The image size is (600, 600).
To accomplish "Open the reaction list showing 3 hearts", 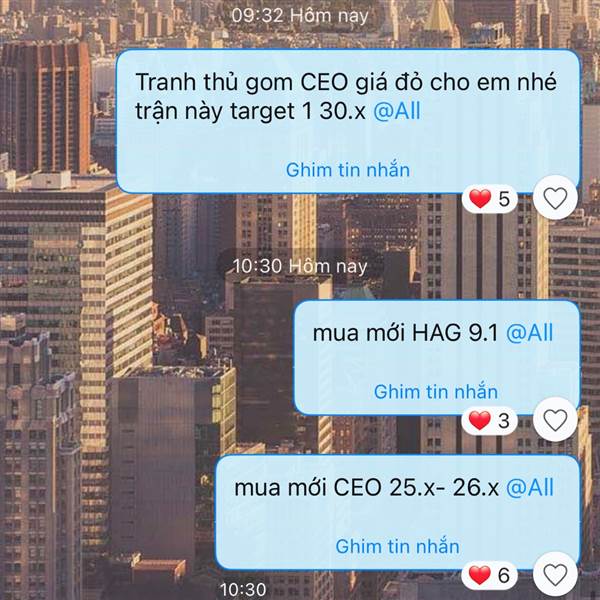I will pyautogui.click(x=489, y=420).
